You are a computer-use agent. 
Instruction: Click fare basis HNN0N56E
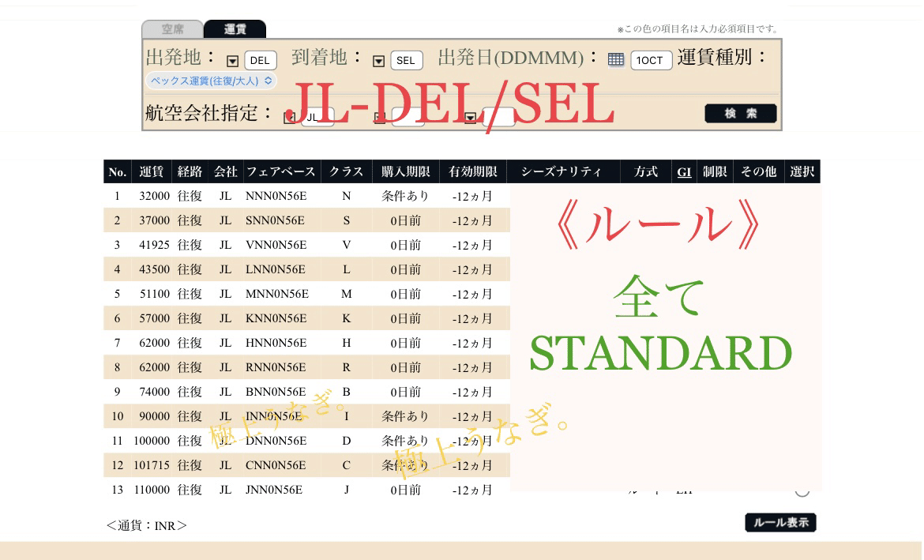tap(276, 343)
